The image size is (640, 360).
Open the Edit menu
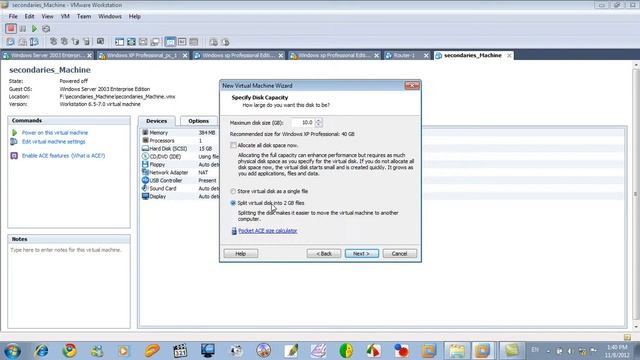[29, 16]
